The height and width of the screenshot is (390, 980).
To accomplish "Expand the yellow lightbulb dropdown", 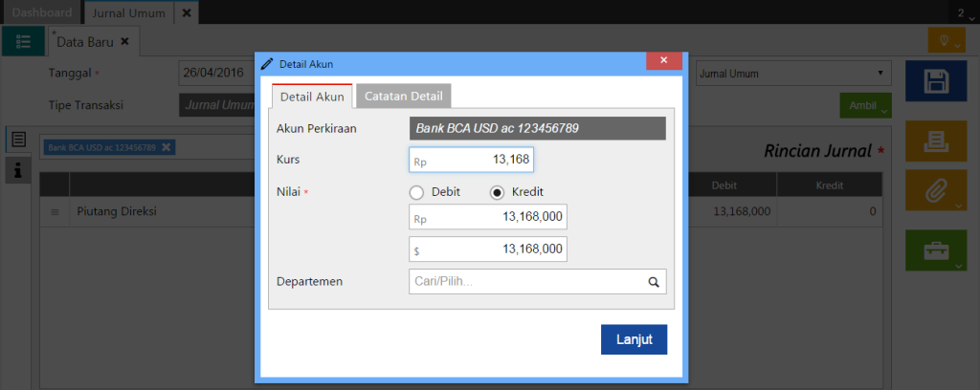I will point(946,41).
